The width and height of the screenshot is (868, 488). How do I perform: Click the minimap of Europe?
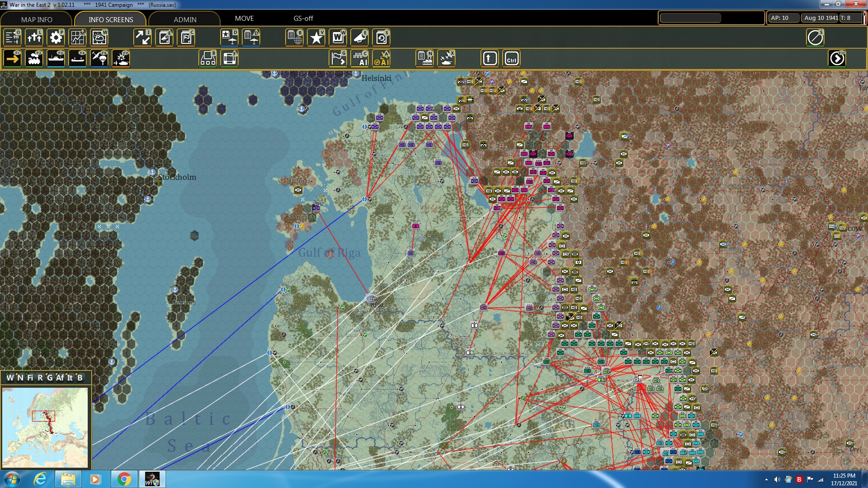coord(45,427)
